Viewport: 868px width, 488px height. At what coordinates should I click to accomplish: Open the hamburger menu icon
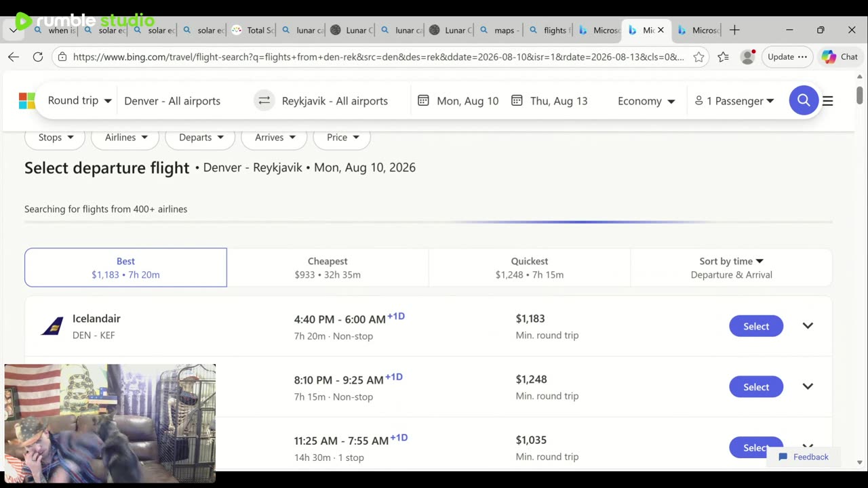(827, 101)
